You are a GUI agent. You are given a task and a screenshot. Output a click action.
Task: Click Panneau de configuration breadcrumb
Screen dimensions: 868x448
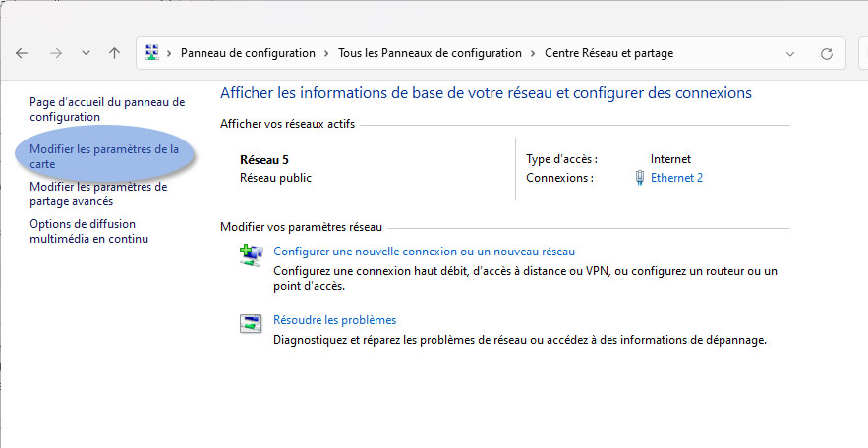(x=248, y=53)
